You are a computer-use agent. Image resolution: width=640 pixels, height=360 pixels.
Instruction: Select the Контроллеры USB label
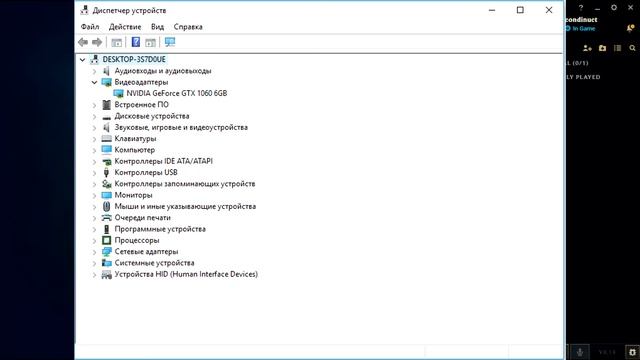click(146, 173)
